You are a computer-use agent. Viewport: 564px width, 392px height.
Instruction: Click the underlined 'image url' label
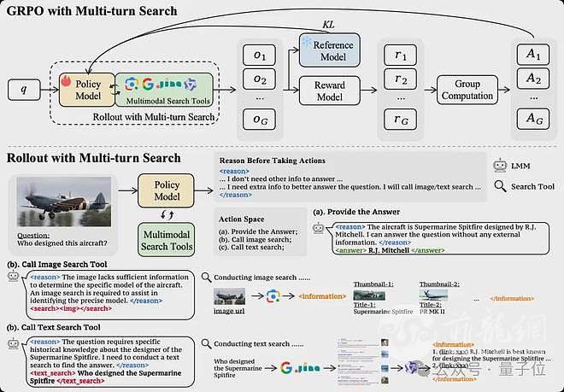coord(229,311)
